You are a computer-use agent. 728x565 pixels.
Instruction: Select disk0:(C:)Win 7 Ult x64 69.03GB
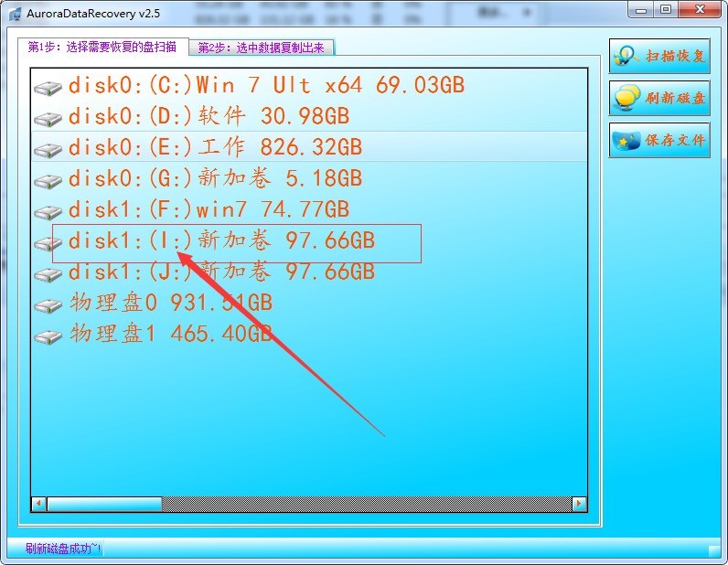coord(266,85)
